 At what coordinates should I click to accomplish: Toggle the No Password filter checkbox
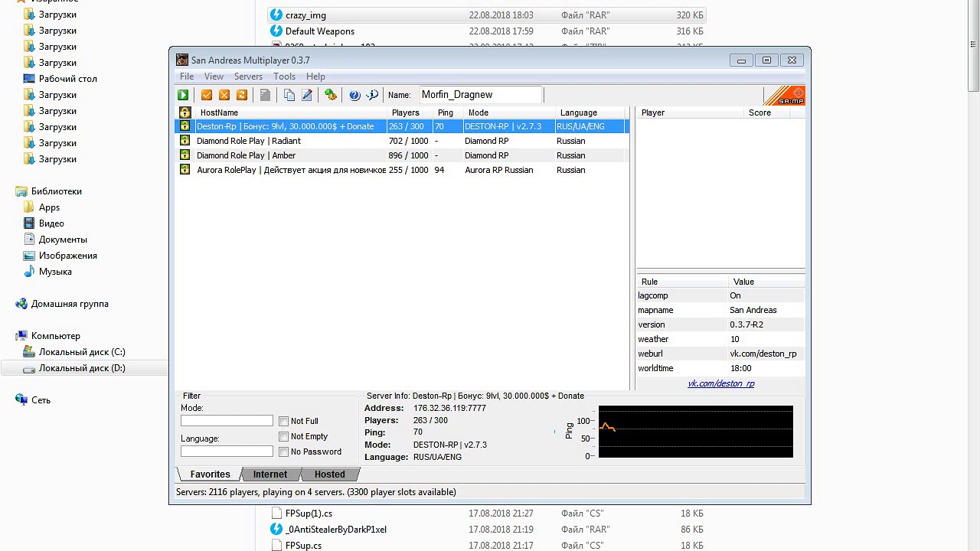[x=284, y=452]
